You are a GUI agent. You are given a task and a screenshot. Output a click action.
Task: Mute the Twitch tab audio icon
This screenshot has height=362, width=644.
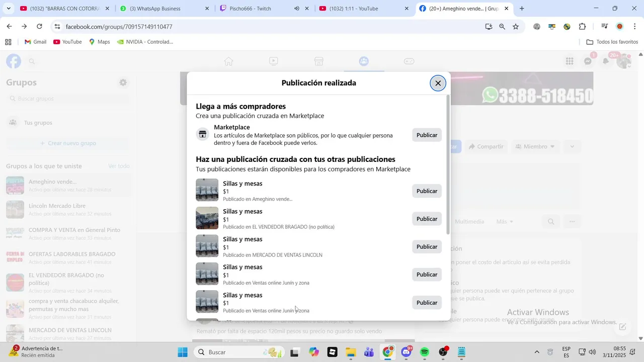click(297, 9)
